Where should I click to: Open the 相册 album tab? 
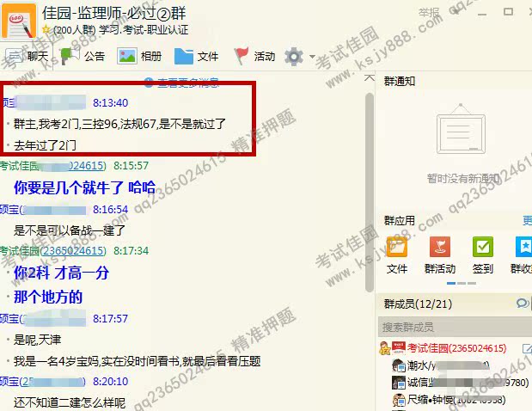(x=140, y=57)
